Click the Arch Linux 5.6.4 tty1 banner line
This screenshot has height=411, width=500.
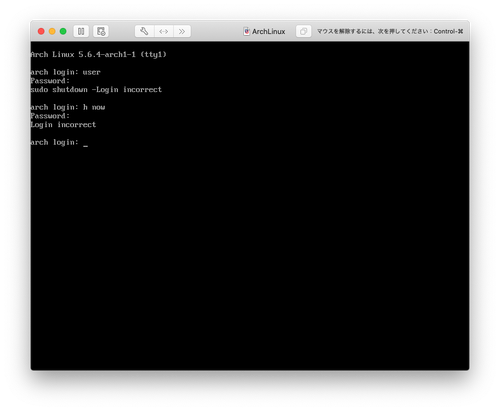(98, 54)
